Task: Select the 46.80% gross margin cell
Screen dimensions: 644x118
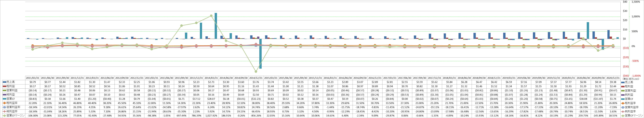Action: tap(78, 103)
